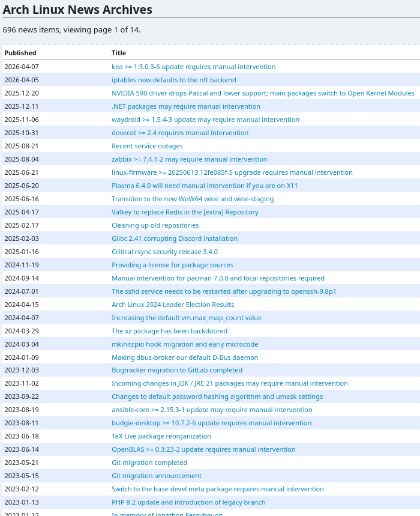The width and height of the screenshot is (420, 516).
Task: Click the date 2024-04-15
Action: tap(22, 305)
